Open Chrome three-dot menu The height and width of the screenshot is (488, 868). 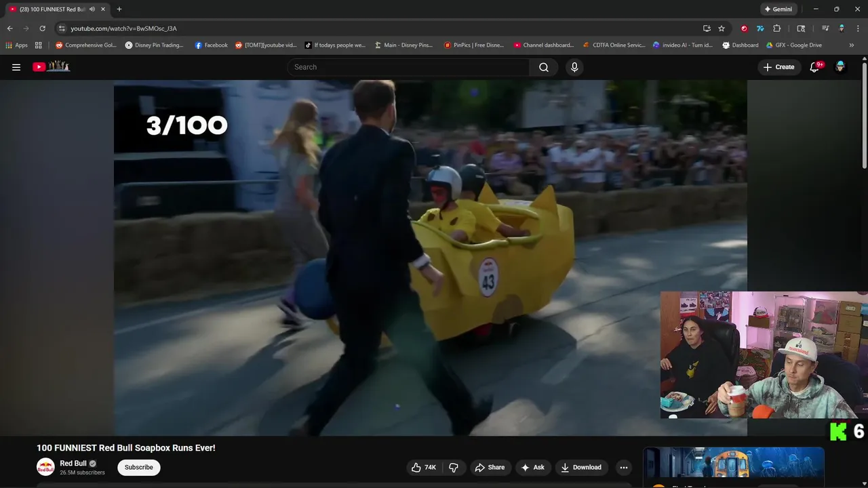pyautogui.click(x=857, y=28)
